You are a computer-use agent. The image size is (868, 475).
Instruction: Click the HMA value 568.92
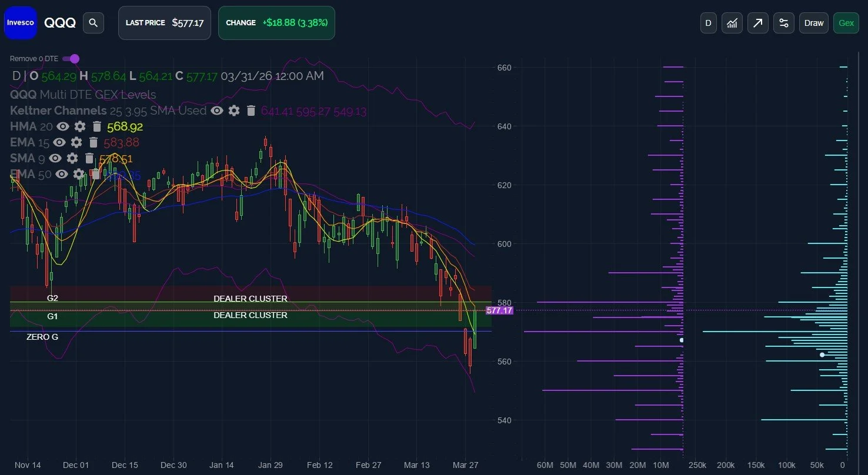point(125,126)
